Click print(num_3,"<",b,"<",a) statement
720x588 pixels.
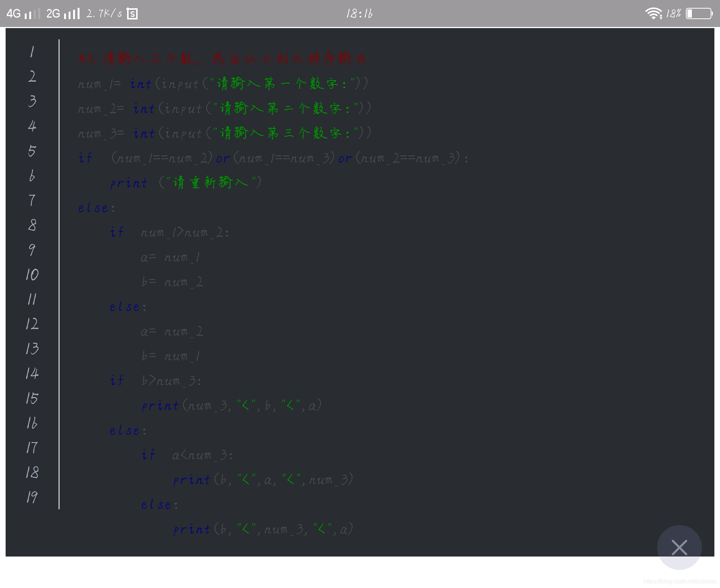click(x=232, y=405)
